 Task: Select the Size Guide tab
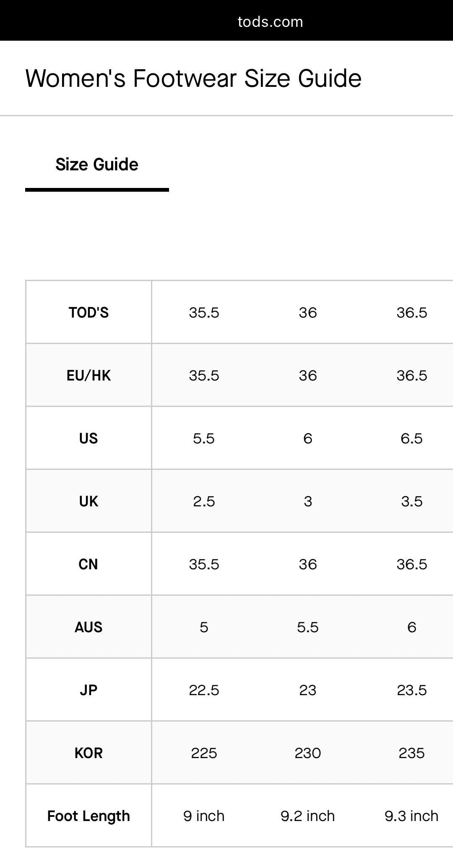click(x=97, y=164)
